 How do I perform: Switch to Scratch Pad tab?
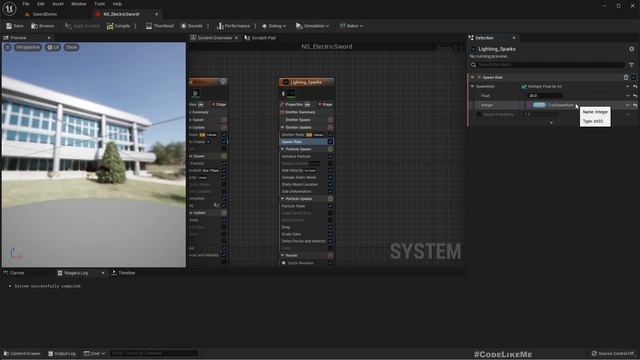click(x=260, y=38)
